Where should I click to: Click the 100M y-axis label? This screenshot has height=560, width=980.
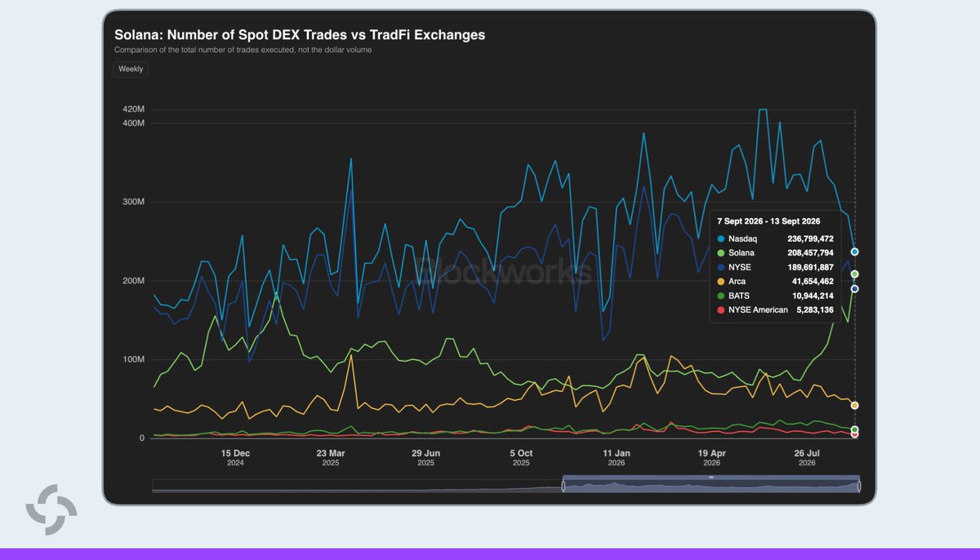pos(134,359)
